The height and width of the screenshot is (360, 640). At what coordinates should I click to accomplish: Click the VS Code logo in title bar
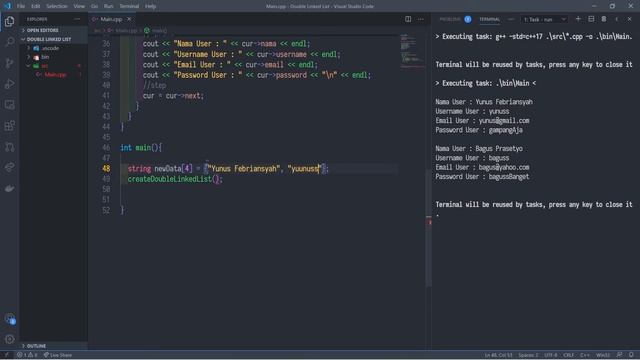pyautogui.click(x=7, y=6)
